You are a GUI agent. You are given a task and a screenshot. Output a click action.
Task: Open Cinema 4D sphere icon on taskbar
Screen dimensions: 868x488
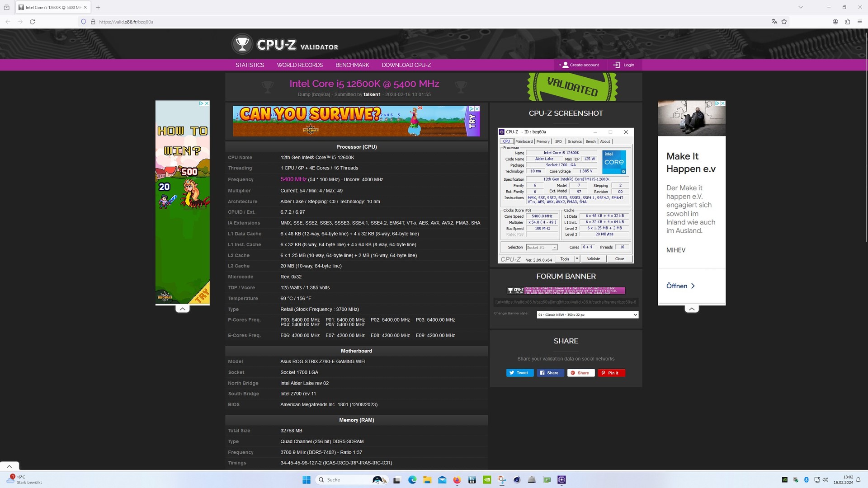(517, 480)
